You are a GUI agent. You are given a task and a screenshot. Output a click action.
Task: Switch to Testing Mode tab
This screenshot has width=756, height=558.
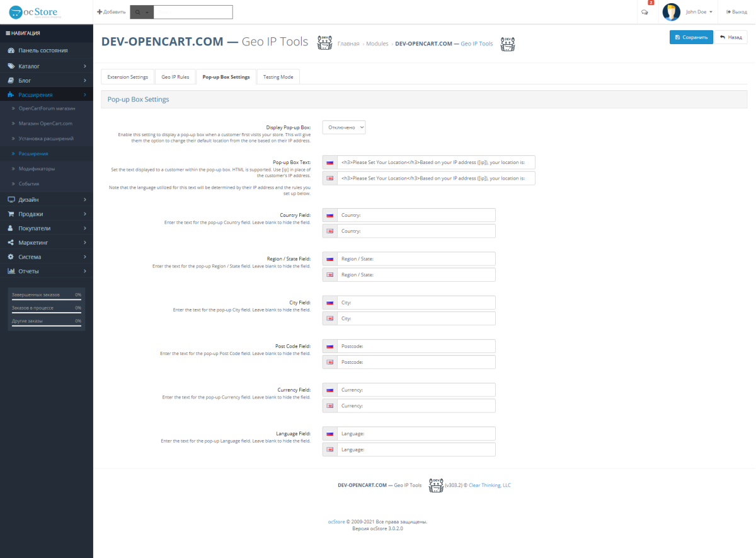click(x=278, y=77)
